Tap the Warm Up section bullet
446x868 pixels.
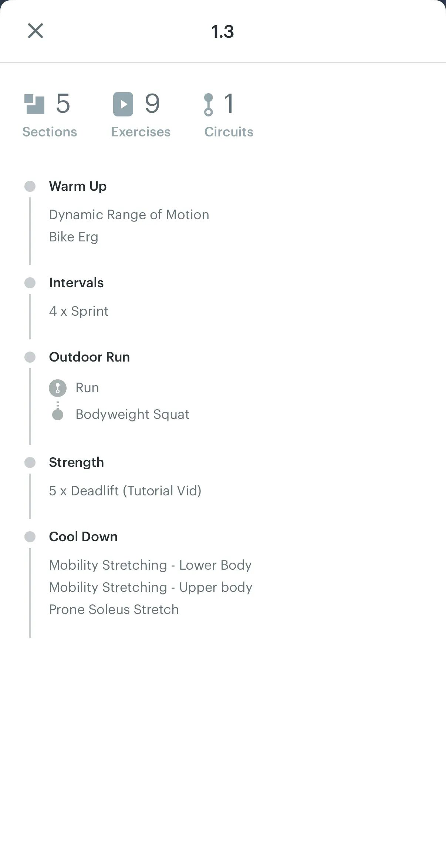pos(30,186)
